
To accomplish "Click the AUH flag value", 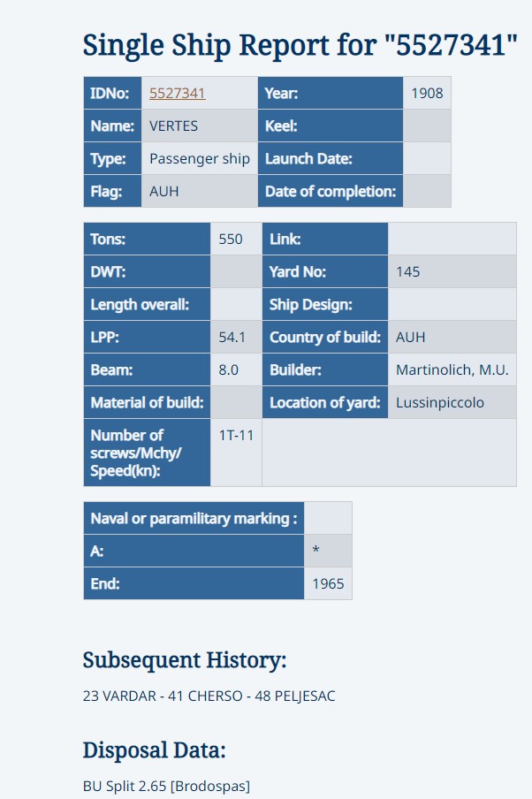I will 163,191.
